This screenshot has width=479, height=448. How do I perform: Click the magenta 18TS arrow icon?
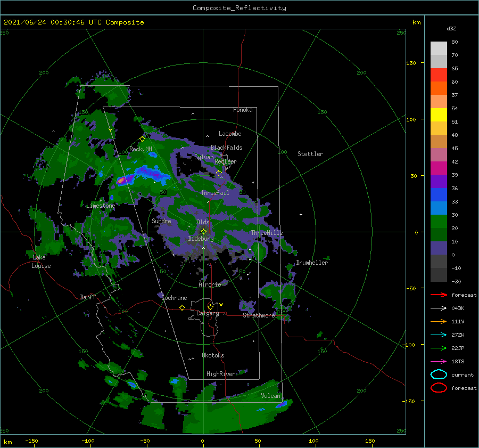439,362
